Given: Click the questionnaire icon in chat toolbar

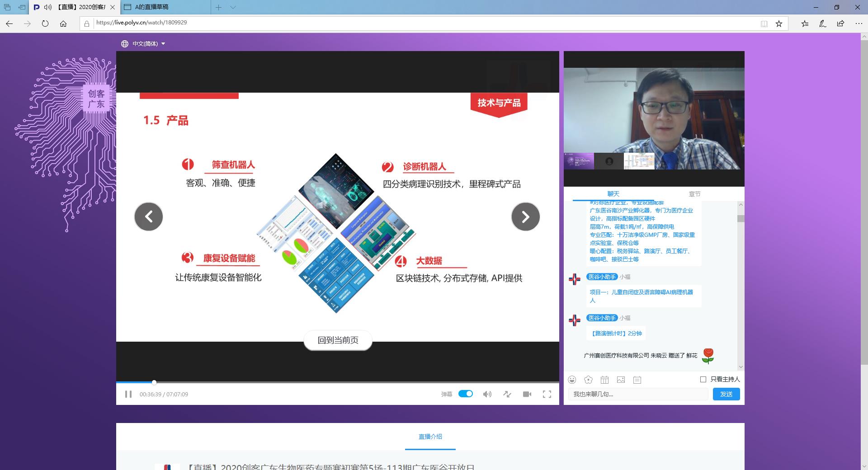Looking at the screenshot, I should click(637, 380).
